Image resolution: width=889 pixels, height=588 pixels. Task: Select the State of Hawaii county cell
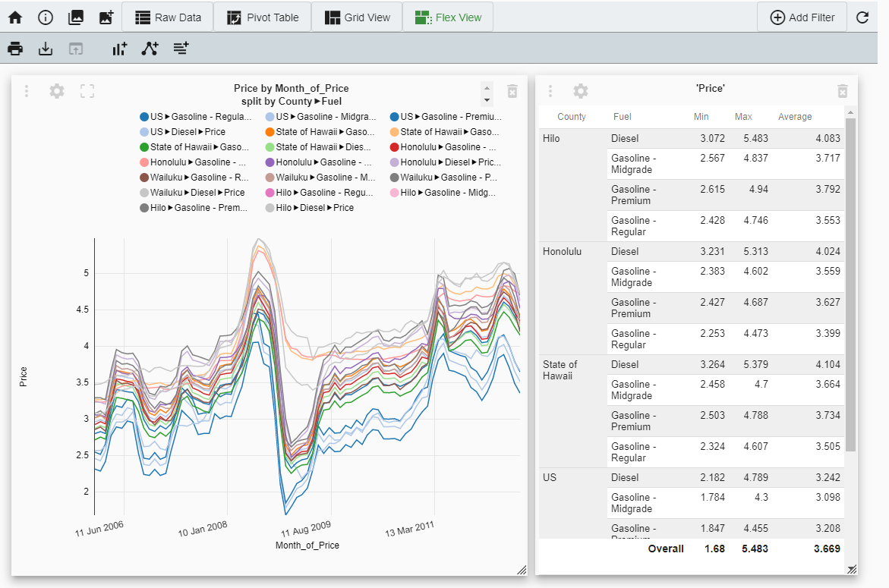coord(572,411)
